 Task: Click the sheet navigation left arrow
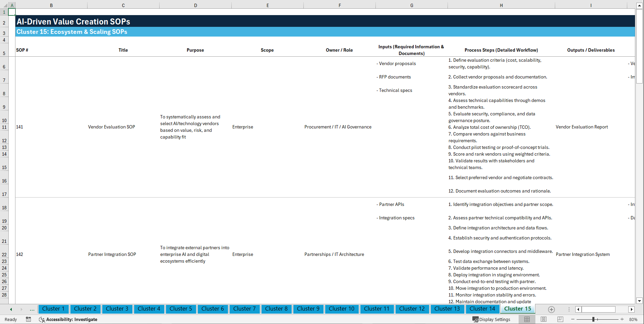click(11, 309)
